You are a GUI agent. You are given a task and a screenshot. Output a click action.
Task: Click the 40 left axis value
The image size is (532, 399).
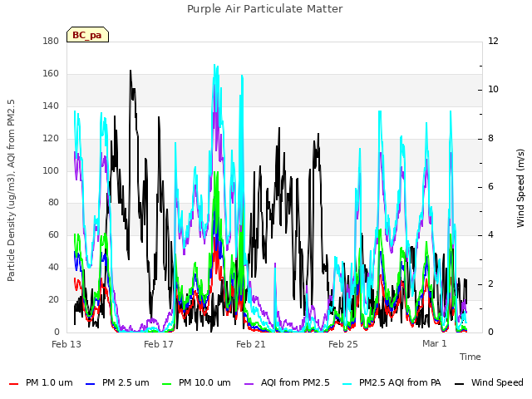point(53,268)
